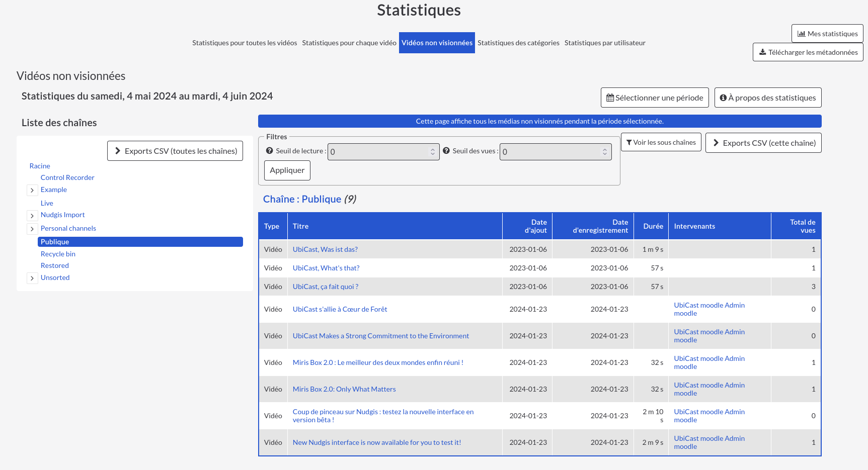Open À propos des statistiques

[x=768, y=98]
